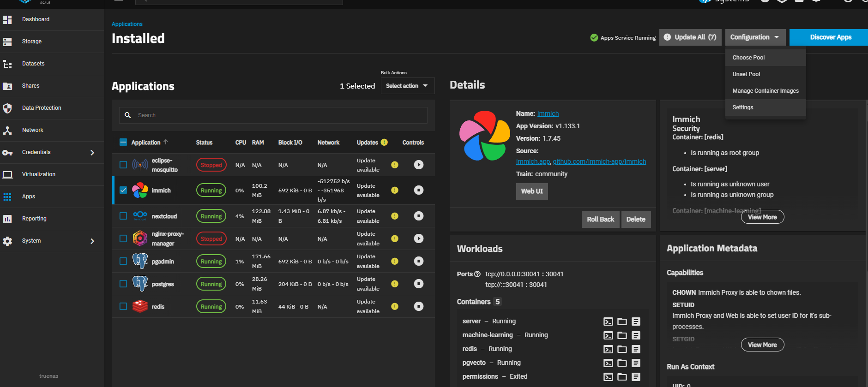
Task: Click the applications Search field
Action: pos(277,115)
